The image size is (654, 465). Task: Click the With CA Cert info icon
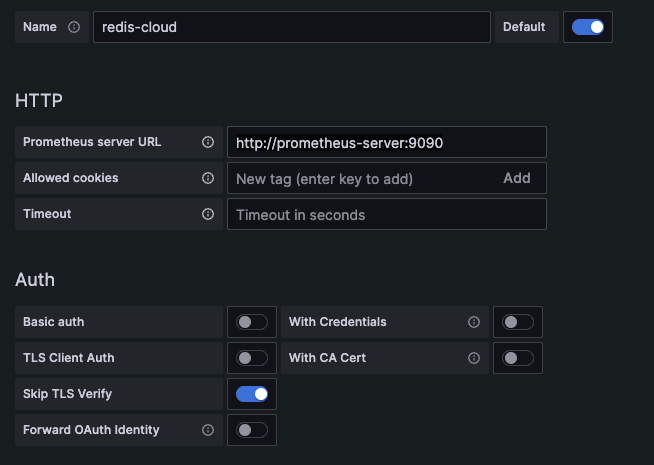474,358
